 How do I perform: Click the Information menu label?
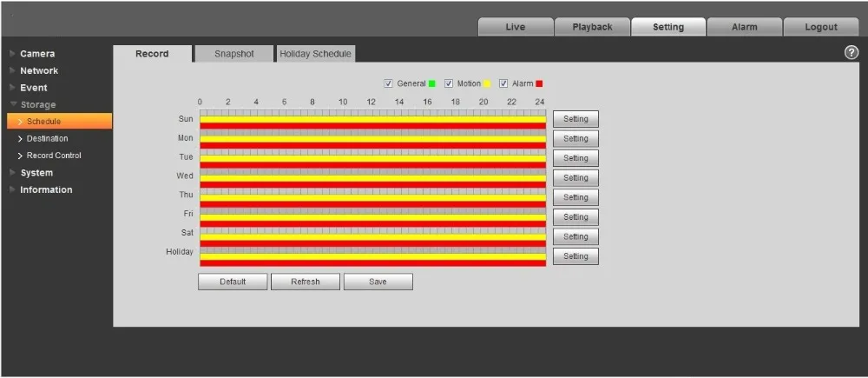pos(47,189)
